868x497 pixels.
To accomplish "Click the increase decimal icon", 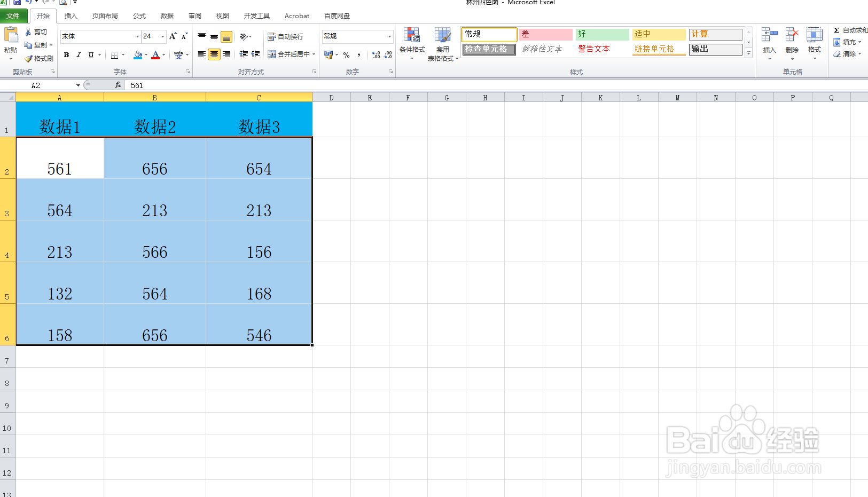I will 376,55.
